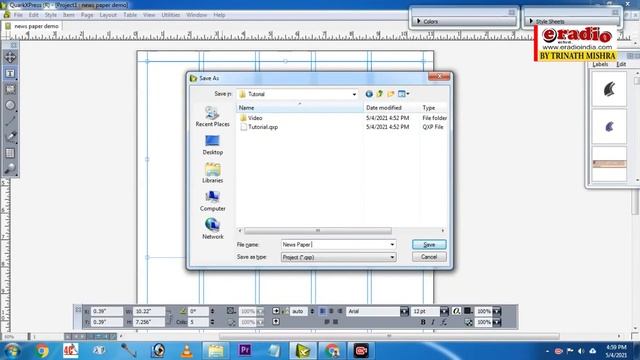Open the Window menu
The image size is (640, 360).
(x=196, y=15)
